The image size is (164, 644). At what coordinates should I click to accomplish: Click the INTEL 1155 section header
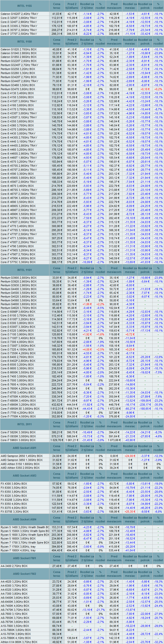(24, 6)
